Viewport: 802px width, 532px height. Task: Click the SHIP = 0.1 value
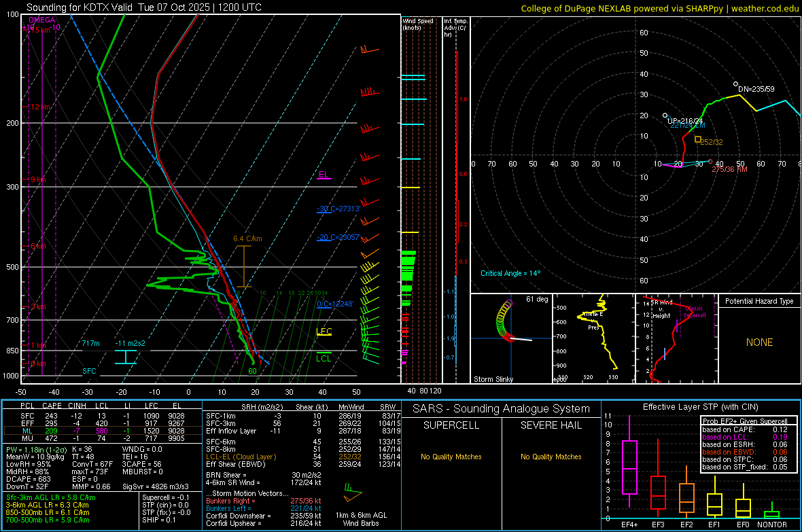(x=159, y=520)
